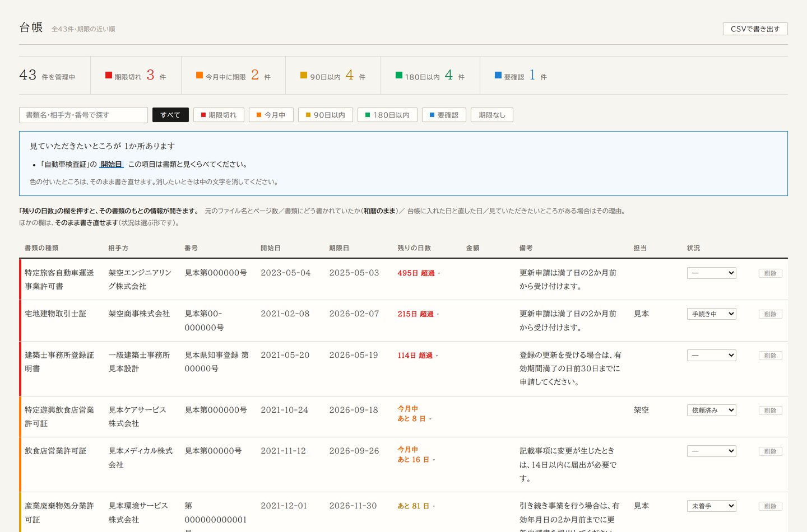Expand source info for あと 8 日
The height and width of the screenshot is (532, 807).
point(415,414)
